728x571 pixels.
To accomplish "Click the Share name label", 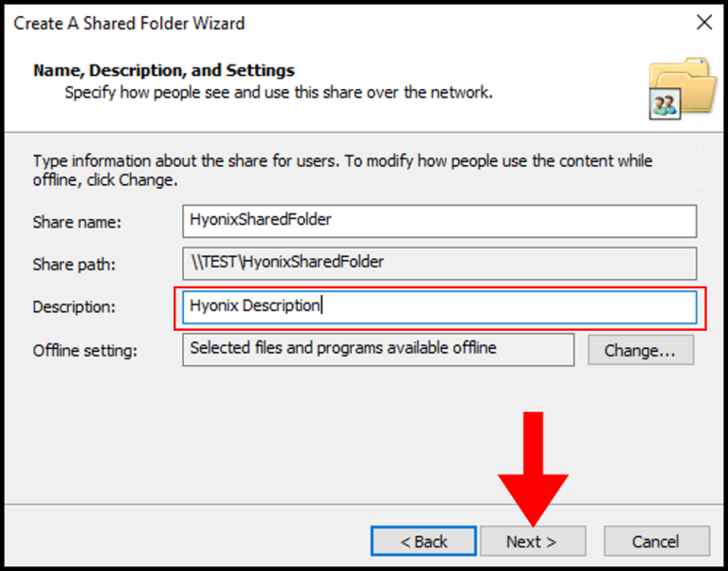I will [x=77, y=222].
